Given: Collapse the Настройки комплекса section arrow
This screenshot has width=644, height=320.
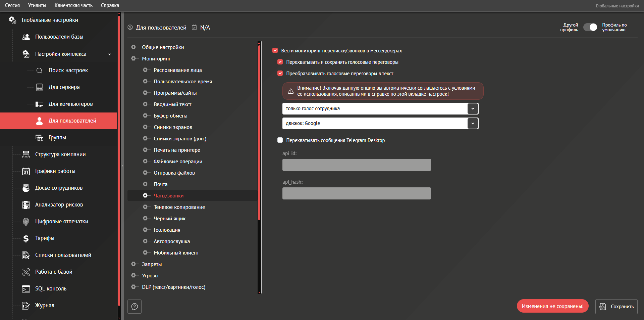Looking at the screenshot, I should (x=109, y=54).
